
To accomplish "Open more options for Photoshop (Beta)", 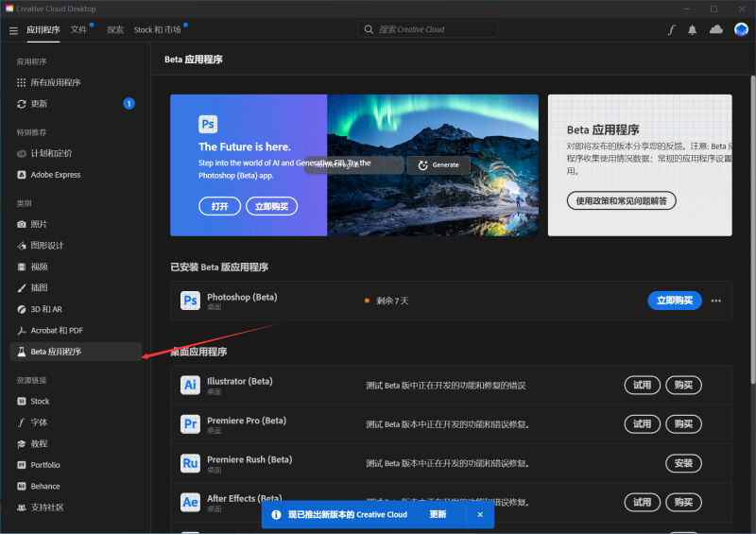I will click(x=716, y=301).
